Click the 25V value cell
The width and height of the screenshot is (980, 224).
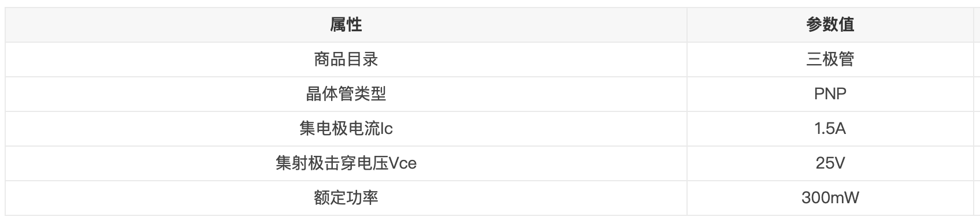point(830,163)
